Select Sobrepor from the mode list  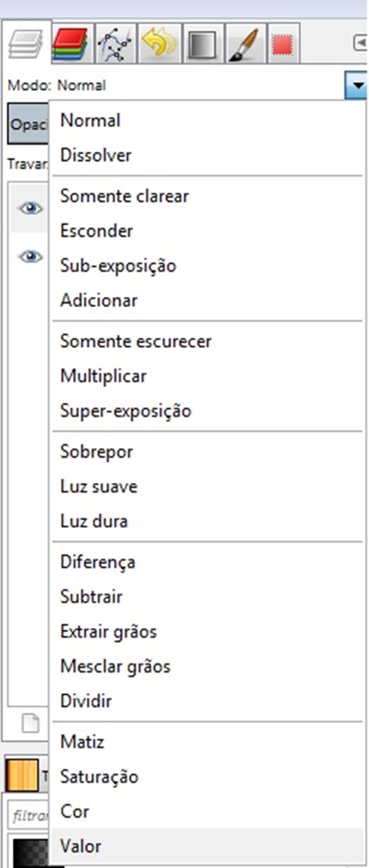click(x=97, y=452)
